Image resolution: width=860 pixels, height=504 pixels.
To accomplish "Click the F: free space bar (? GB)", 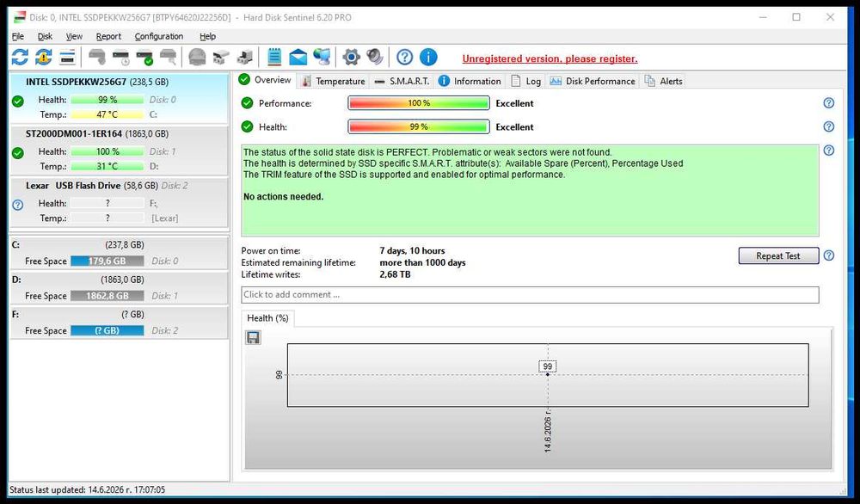I will tap(107, 331).
